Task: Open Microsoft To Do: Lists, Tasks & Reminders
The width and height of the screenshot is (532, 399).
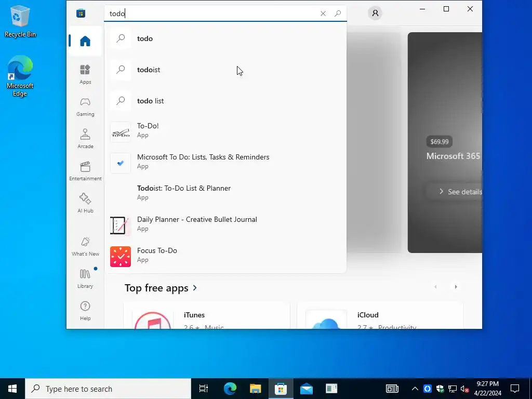Action: pos(225,162)
